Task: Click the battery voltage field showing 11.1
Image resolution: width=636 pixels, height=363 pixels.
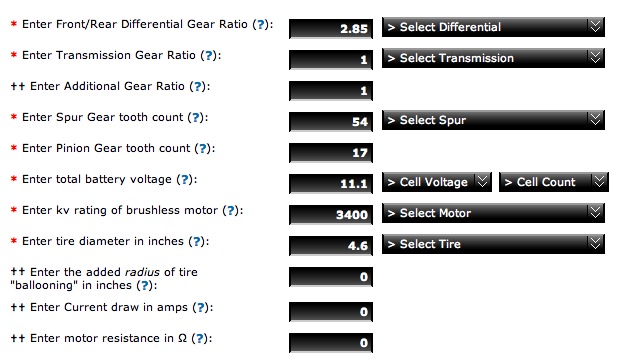Action: coord(331,184)
